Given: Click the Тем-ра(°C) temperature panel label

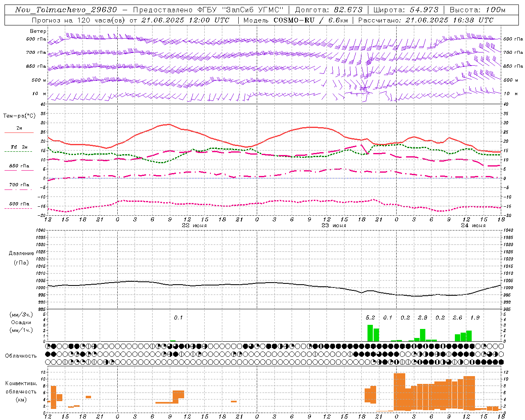Looking at the screenshot, I should pos(19,116).
